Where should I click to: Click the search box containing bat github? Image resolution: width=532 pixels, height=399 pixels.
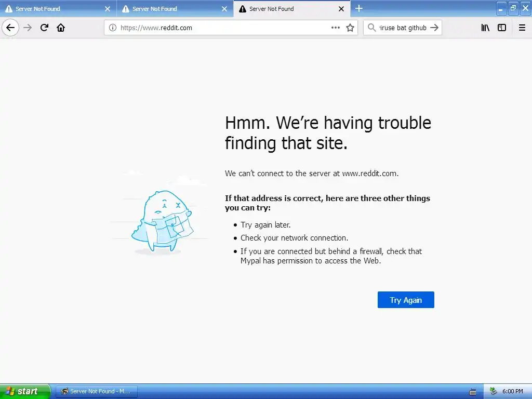pos(403,28)
